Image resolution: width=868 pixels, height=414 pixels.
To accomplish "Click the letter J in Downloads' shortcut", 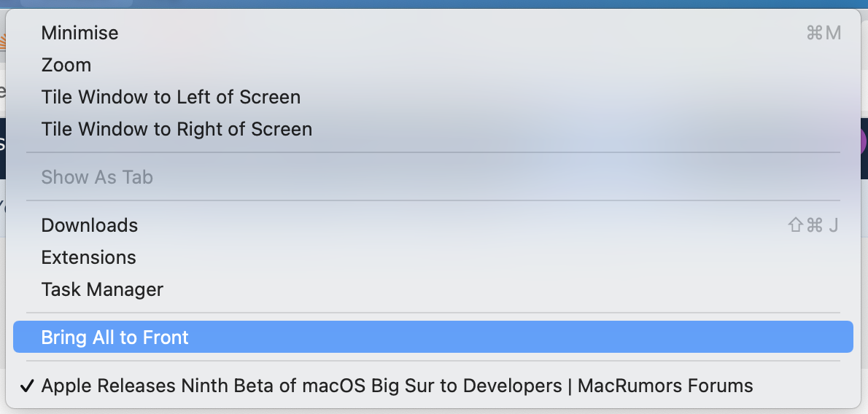I will click(x=833, y=225).
